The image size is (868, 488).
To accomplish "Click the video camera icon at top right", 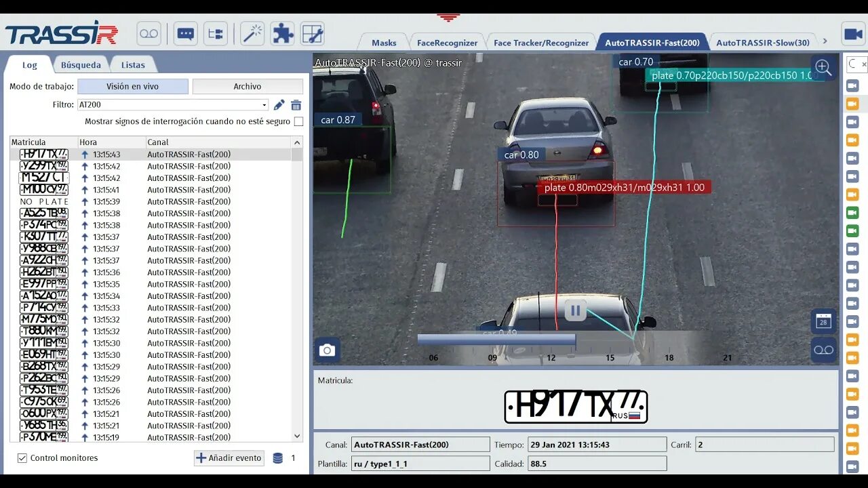I will [852, 34].
